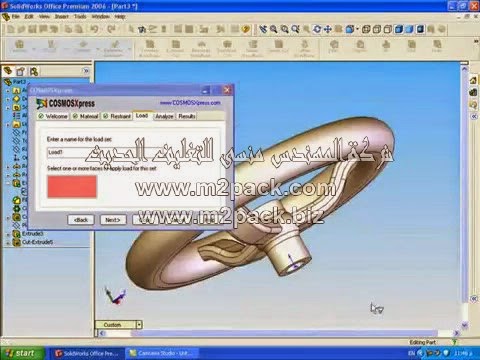This screenshot has height=360, width=480.
Task: Open the Window menu
Action: (101, 16)
